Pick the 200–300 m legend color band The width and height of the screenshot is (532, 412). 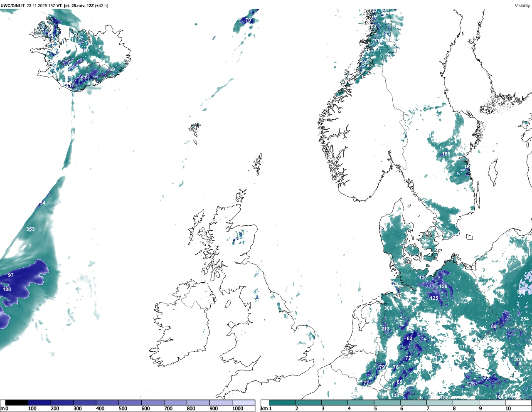62,402
